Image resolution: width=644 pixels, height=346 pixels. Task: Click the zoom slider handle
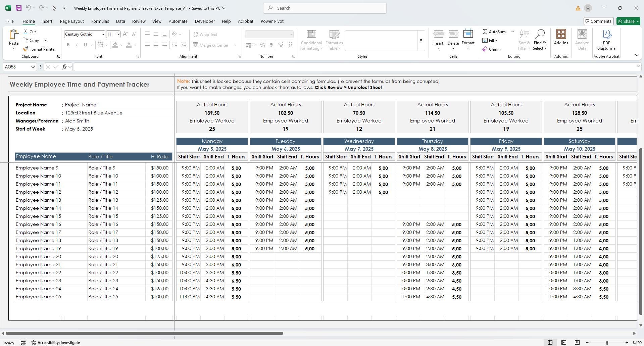607,343
